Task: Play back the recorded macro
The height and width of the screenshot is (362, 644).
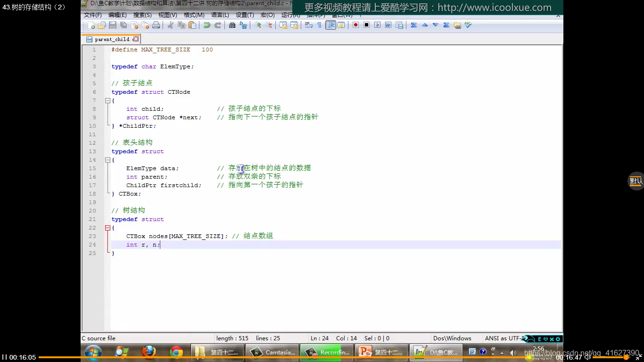Action: pyautogui.click(x=377, y=25)
